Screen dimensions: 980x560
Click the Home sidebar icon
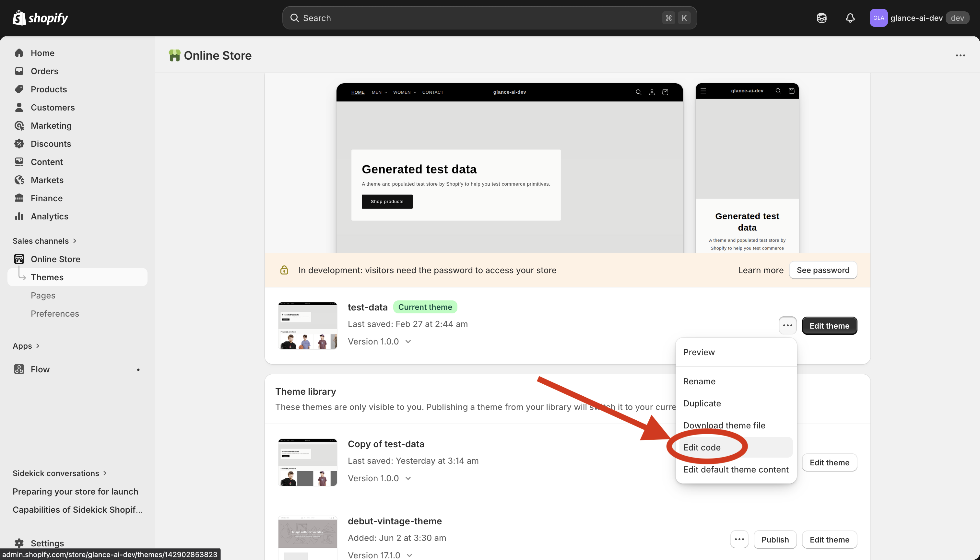coord(19,53)
